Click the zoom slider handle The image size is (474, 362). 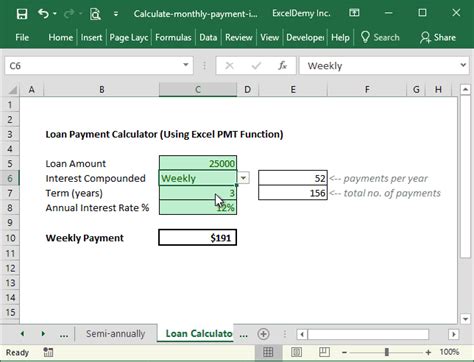[x=387, y=352]
